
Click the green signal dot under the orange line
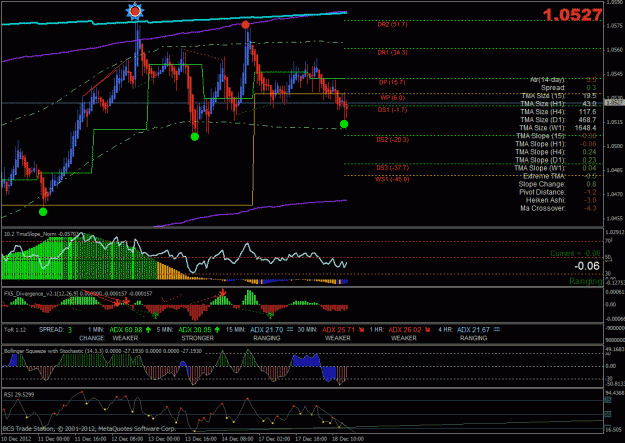tap(43, 212)
